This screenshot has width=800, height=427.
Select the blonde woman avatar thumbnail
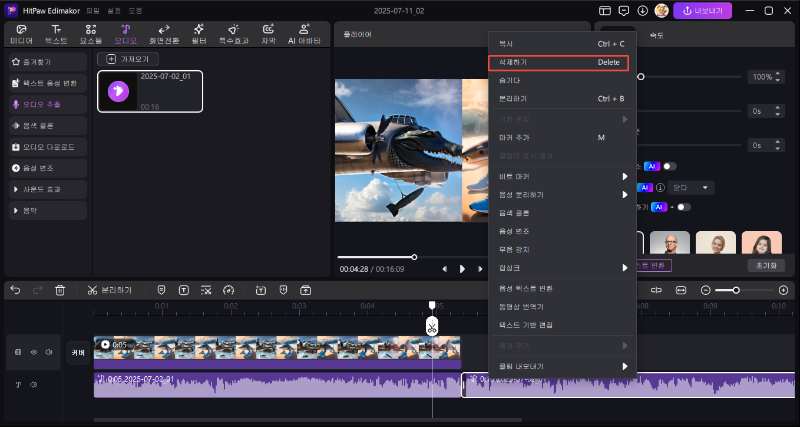(x=716, y=242)
